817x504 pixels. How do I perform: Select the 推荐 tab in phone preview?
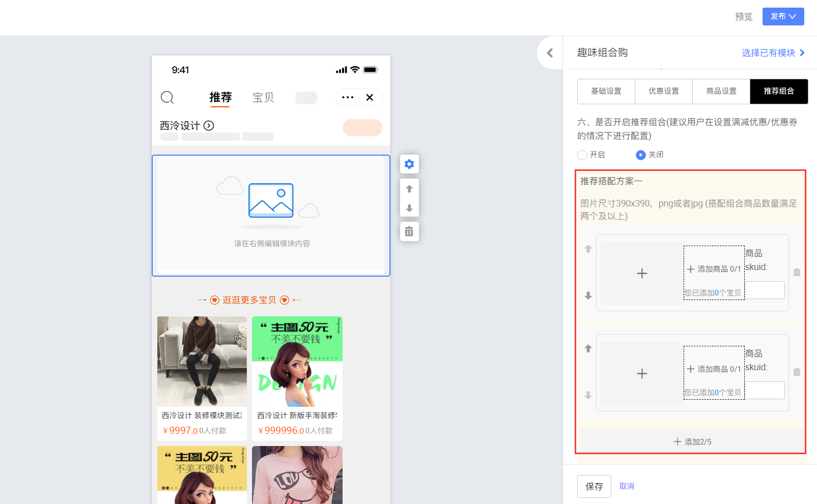pos(220,98)
